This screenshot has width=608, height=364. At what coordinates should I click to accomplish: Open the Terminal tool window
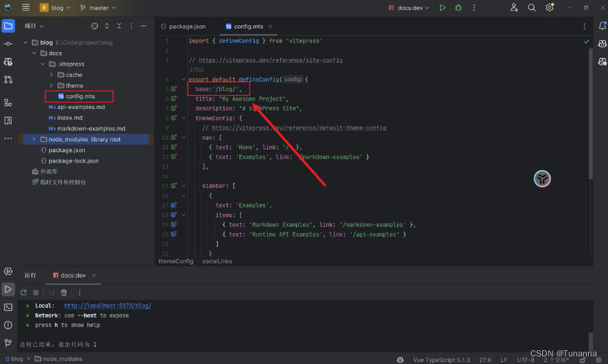click(x=8, y=307)
